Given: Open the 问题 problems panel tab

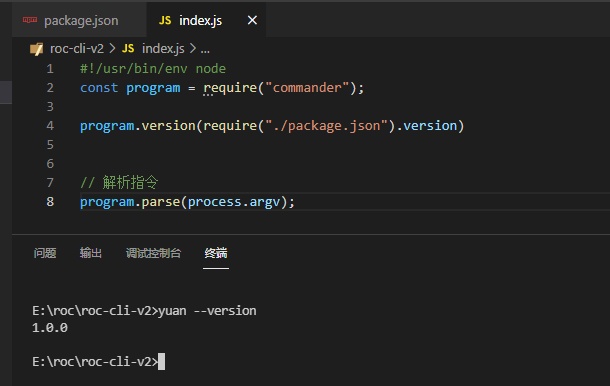Looking at the screenshot, I should point(45,253).
